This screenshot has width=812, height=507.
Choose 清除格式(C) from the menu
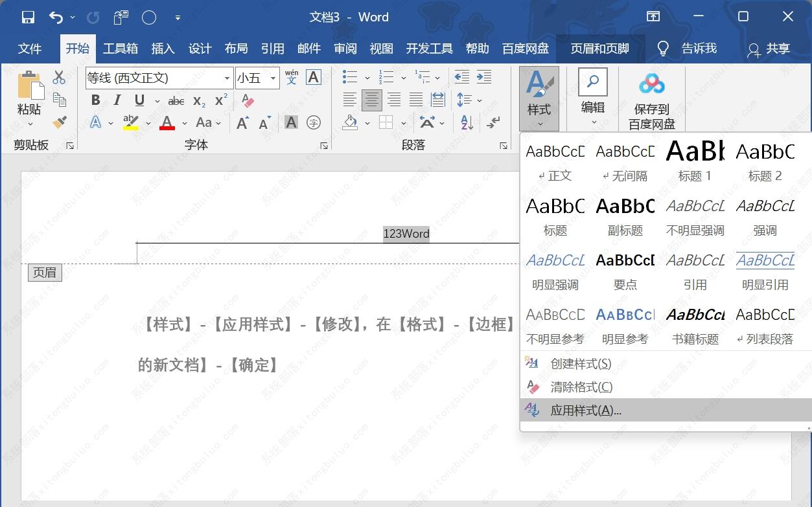pyautogui.click(x=666, y=387)
